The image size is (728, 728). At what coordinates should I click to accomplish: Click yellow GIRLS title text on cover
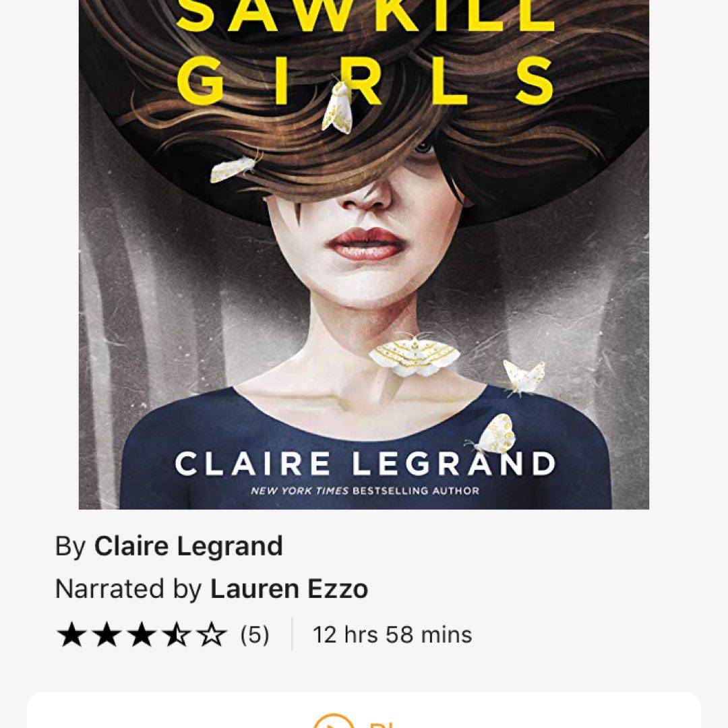tap(365, 80)
